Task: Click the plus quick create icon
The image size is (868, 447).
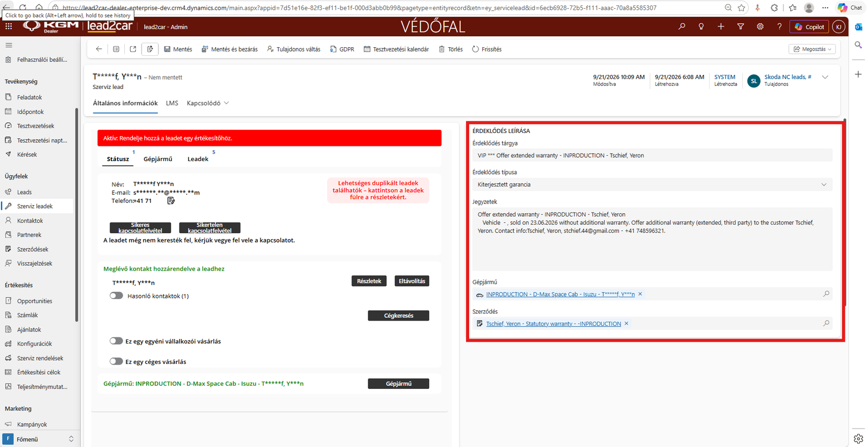Action: click(x=721, y=27)
